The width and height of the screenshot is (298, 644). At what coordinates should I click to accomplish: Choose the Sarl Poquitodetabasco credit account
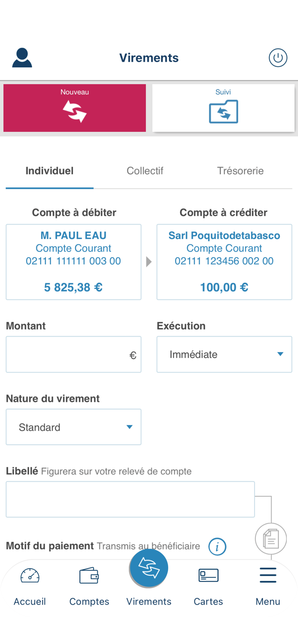tap(224, 261)
